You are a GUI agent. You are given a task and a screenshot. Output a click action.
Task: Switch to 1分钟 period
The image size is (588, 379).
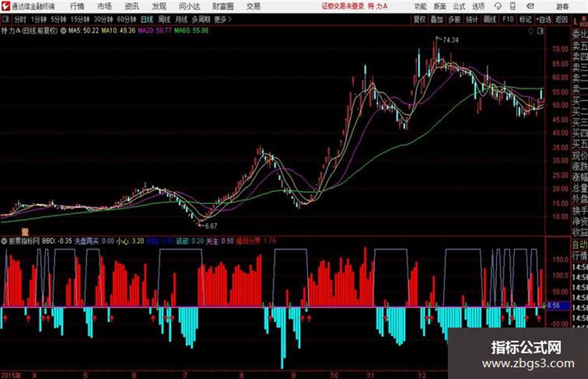[38, 19]
